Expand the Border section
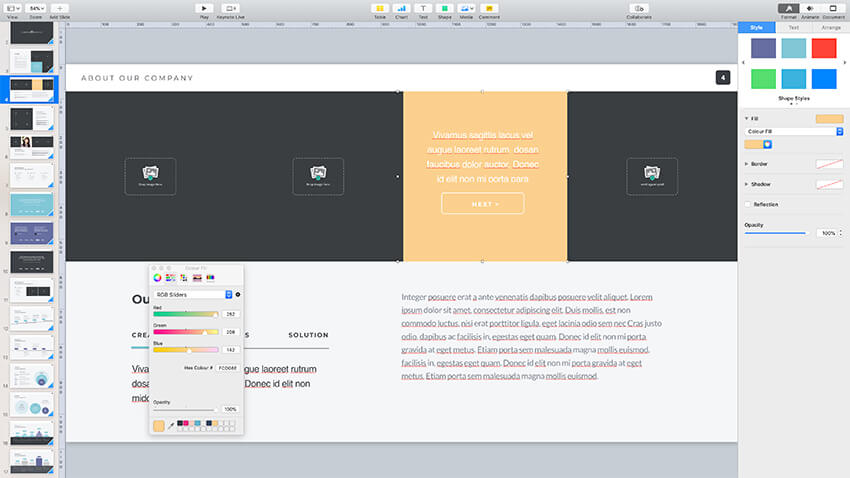850x478 pixels. tap(747, 163)
